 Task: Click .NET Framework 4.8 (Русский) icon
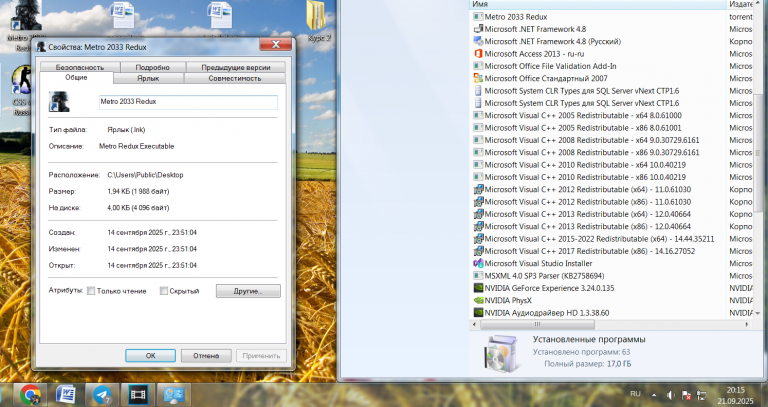coord(478,42)
